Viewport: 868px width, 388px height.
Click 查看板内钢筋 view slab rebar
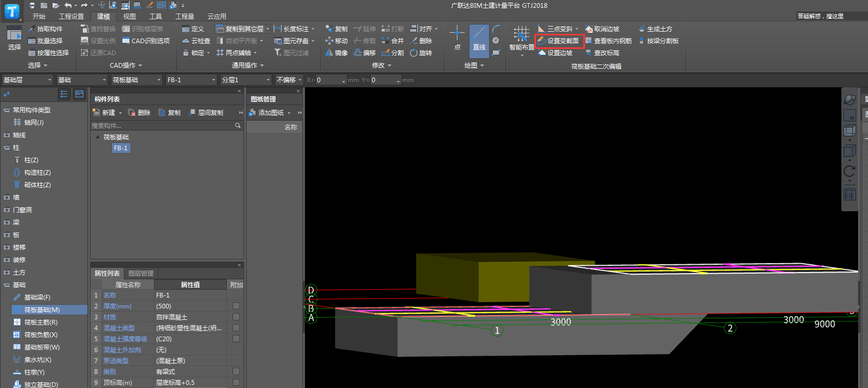tap(608, 41)
